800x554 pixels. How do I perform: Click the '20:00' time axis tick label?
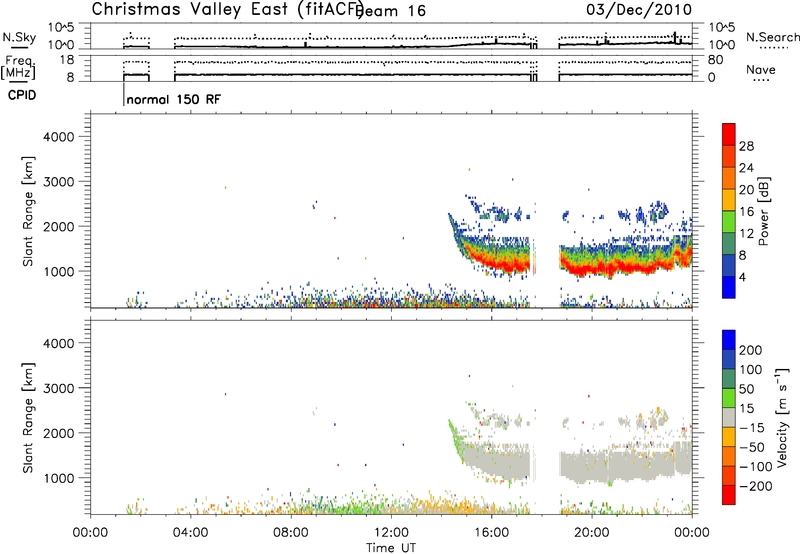(592, 533)
